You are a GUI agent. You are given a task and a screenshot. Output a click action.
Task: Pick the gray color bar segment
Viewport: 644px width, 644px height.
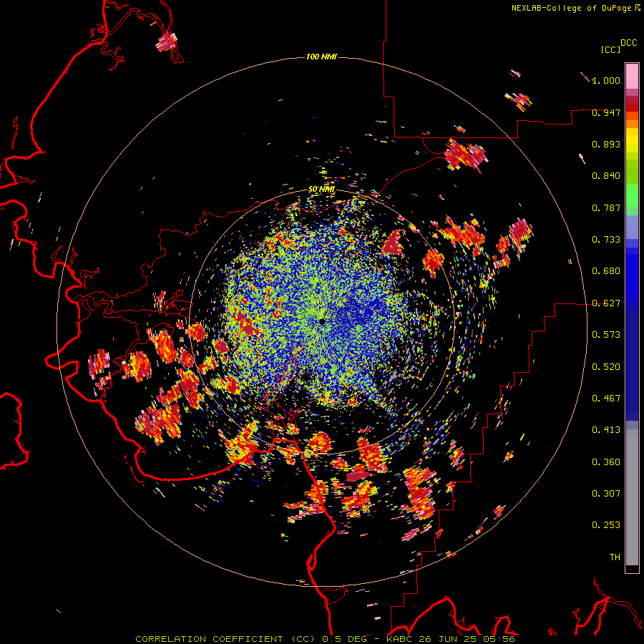point(632,497)
